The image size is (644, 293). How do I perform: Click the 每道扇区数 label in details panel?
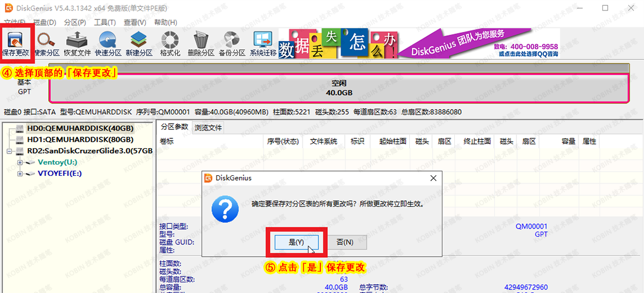coord(177,280)
